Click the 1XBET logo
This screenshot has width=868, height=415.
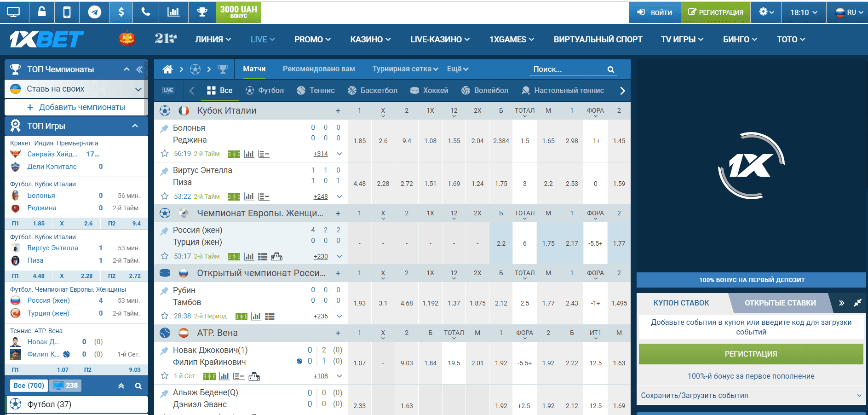(x=46, y=40)
